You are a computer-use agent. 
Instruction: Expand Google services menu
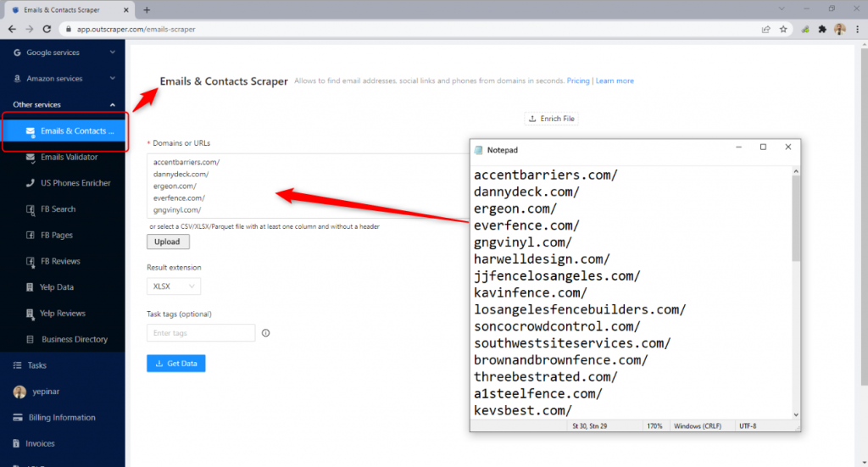click(x=63, y=53)
